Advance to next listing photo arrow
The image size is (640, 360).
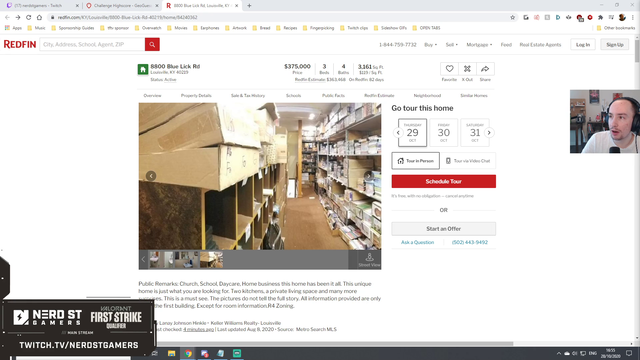[368, 176]
